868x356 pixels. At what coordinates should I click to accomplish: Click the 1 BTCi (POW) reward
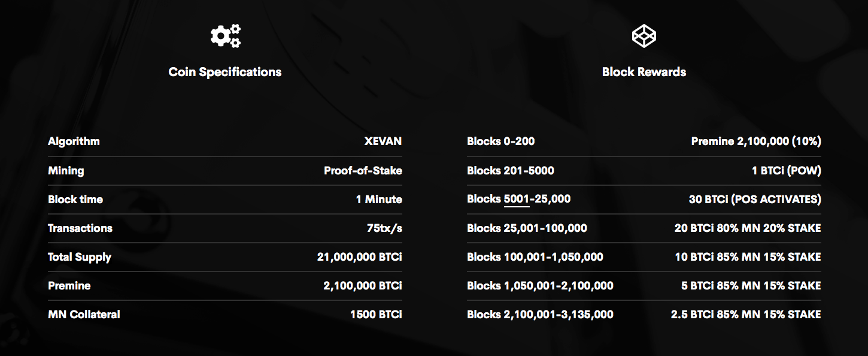(x=787, y=170)
